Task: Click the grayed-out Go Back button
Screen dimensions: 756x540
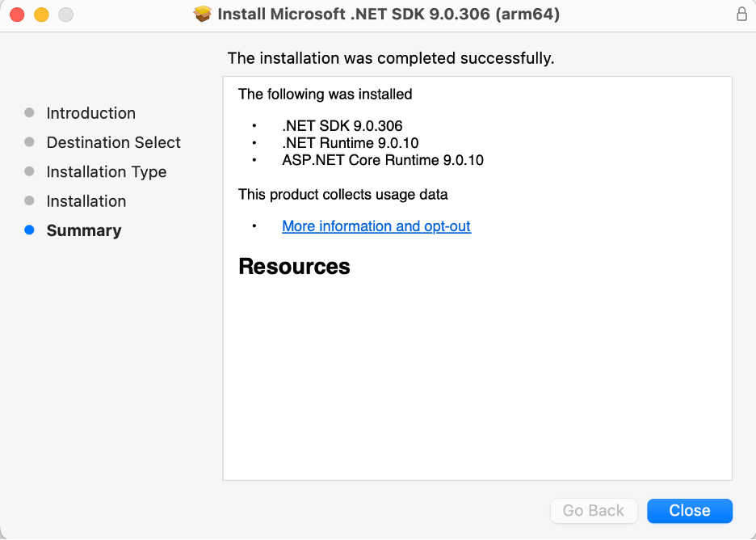Action: 594,511
